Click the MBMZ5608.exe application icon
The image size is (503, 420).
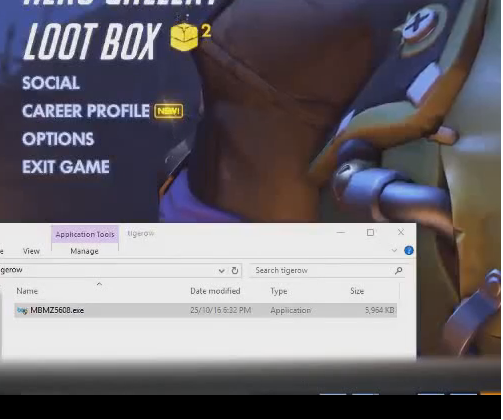pos(22,311)
